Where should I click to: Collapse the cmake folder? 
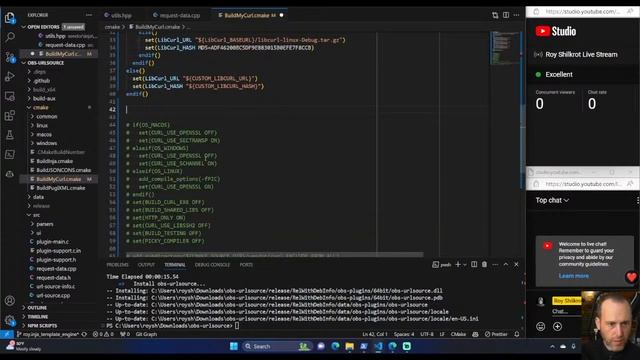40,107
